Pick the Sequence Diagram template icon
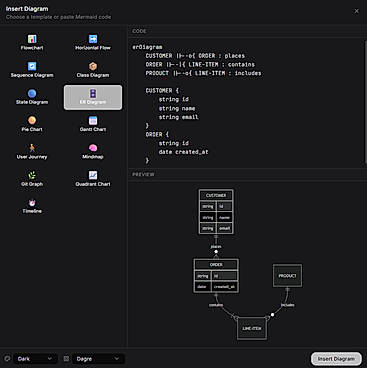This screenshot has height=368, width=367. pos(32,66)
